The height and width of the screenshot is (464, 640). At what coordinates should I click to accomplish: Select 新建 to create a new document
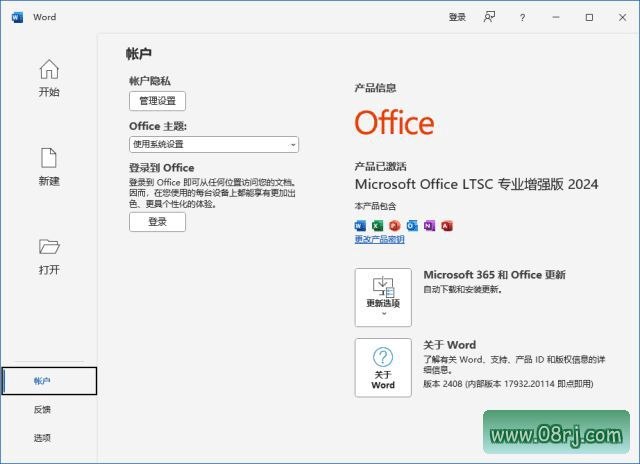point(49,167)
